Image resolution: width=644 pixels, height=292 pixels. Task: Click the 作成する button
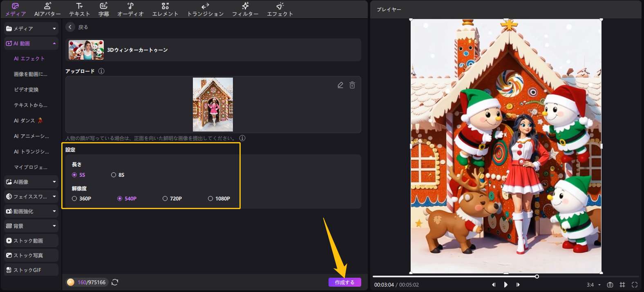[345, 282]
